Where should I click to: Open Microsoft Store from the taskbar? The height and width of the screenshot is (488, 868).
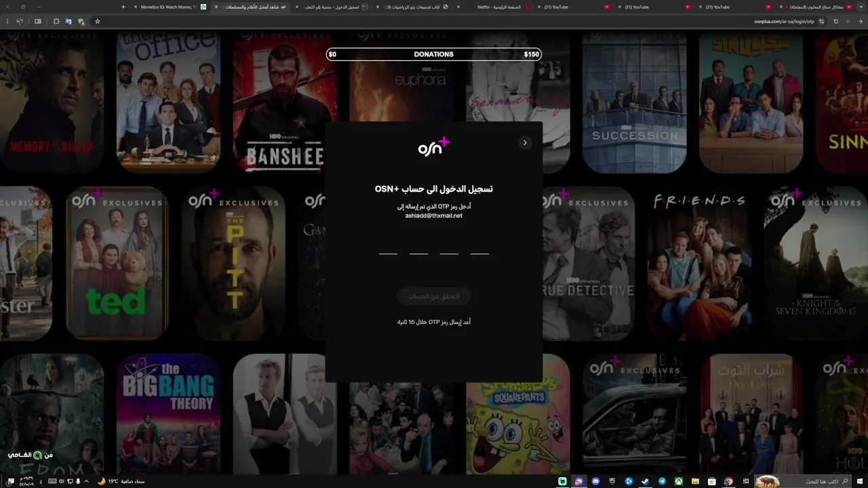click(x=712, y=481)
